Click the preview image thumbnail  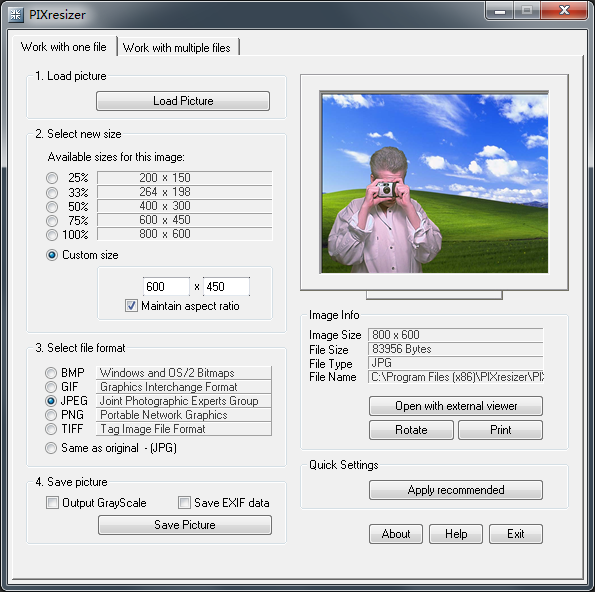tap(434, 183)
